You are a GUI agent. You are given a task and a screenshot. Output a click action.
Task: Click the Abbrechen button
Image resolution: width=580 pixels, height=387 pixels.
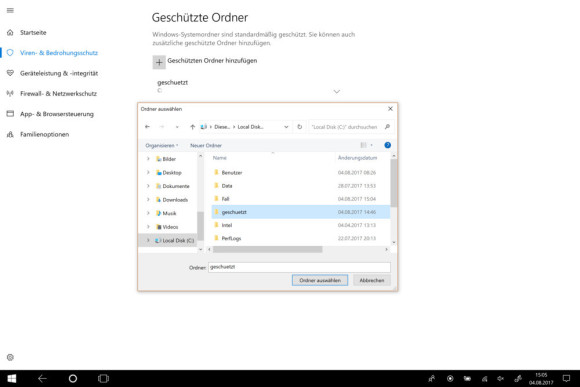[x=372, y=280]
